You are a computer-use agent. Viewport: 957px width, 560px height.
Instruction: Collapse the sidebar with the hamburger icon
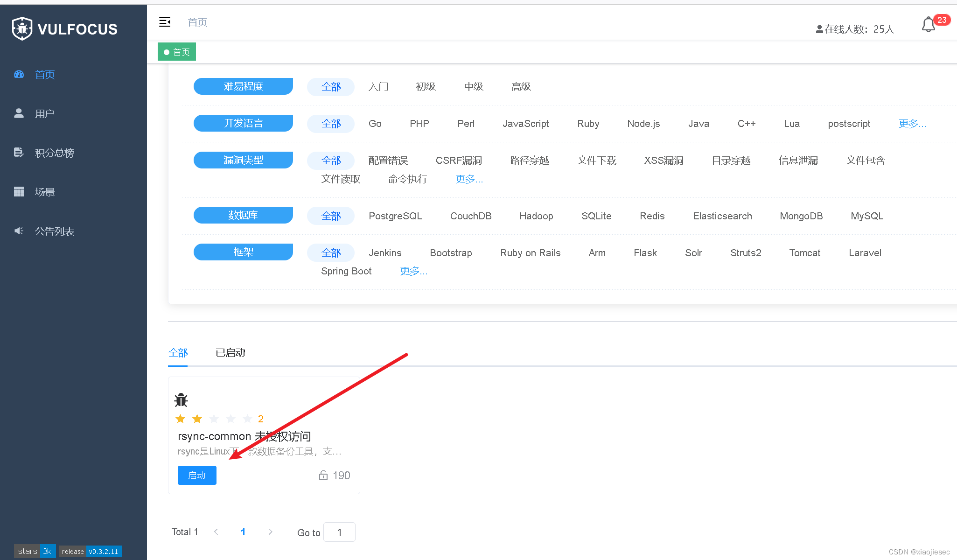(x=165, y=22)
